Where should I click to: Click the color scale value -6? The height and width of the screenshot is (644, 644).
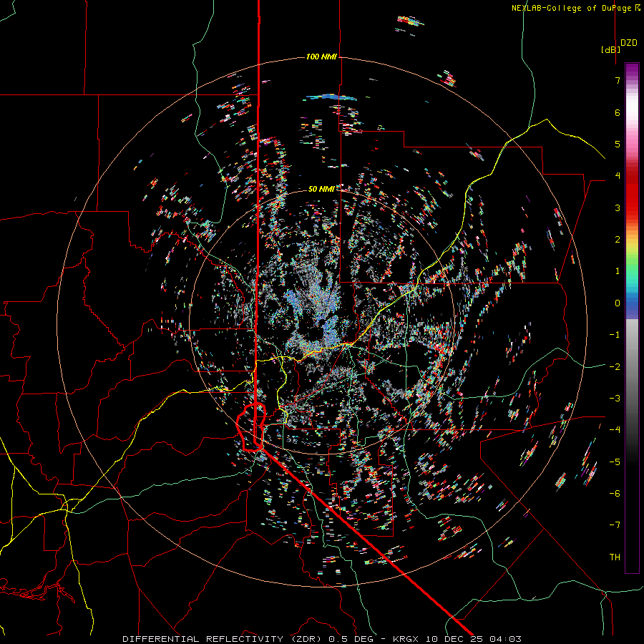pos(615,493)
